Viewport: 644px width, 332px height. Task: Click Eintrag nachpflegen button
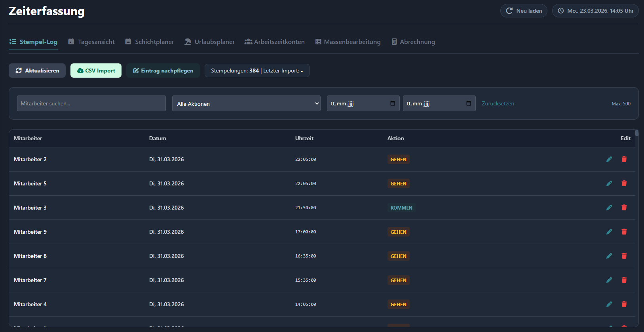point(163,71)
